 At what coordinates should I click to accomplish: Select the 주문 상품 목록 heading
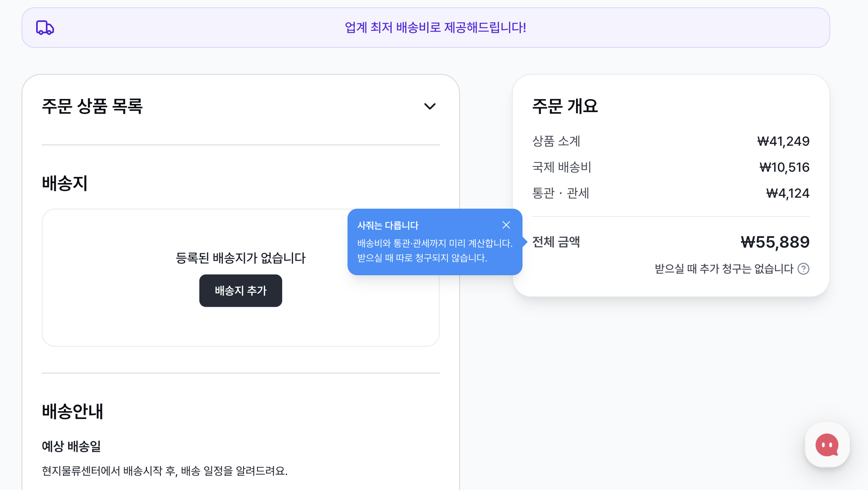pos(92,106)
